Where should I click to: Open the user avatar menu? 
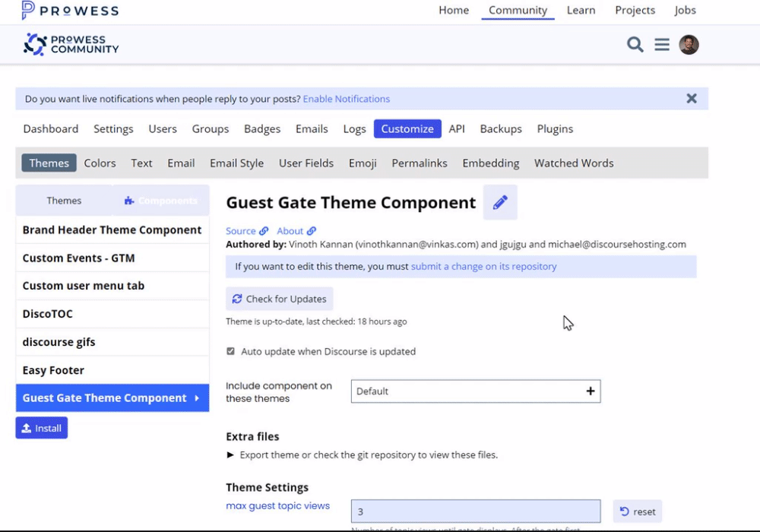pos(689,45)
